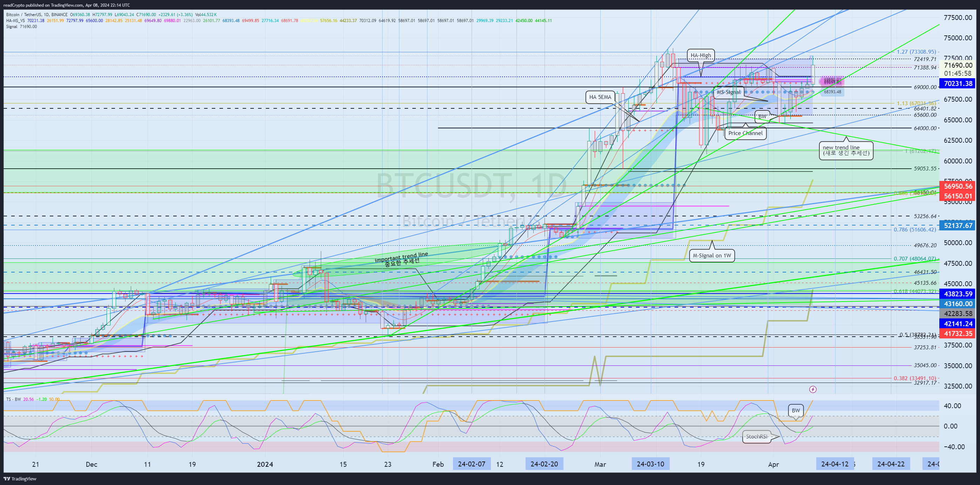Click the 49676.20 horizontal line label
Image resolution: width=980 pixels, height=485 pixels.
[x=925, y=245]
